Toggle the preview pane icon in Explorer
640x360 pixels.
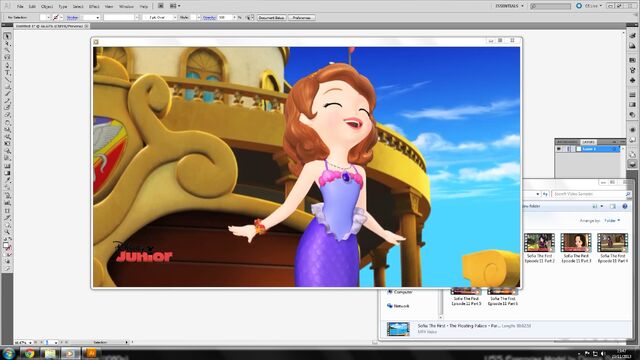[613, 207]
